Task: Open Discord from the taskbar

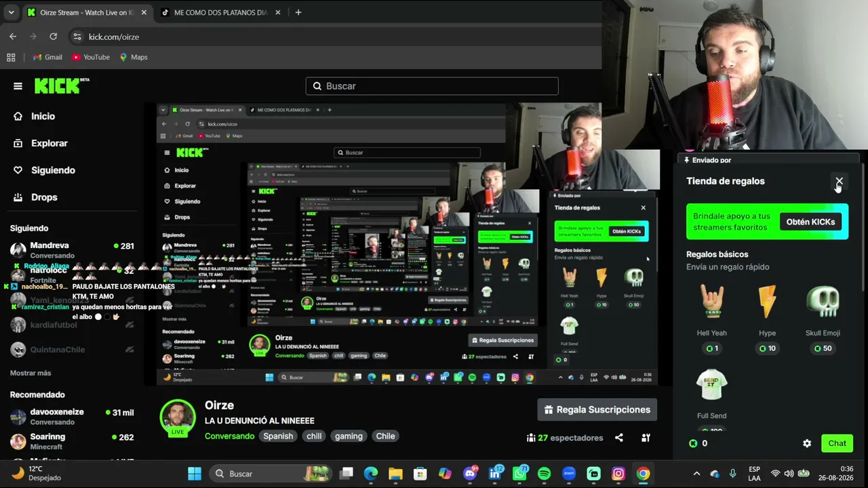Action: pyautogui.click(x=470, y=474)
